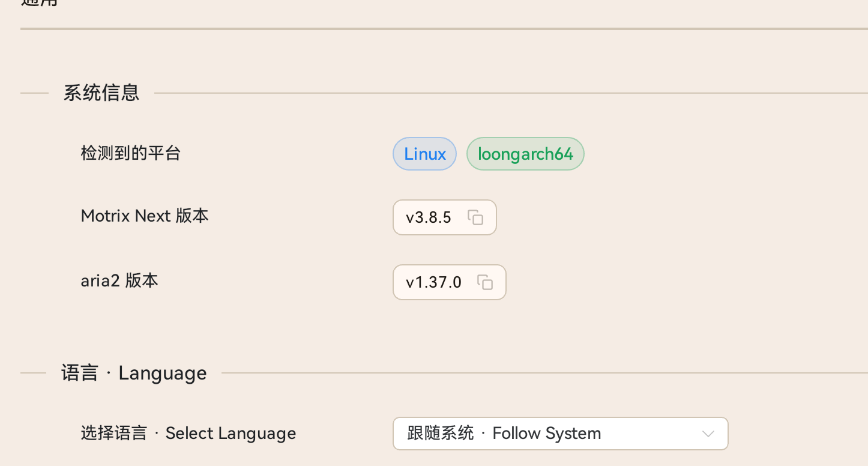Image resolution: width=868 pixels, height=466 pixels.
Task: Click the Motrix Next 版本 label
Action: pos(145,216)
